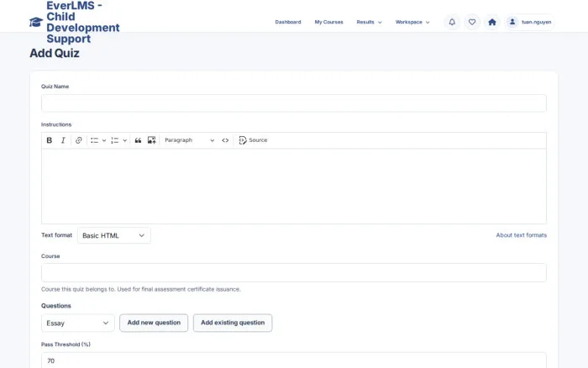The height and width of the screenshot is (368, 588).
Task: Expand bulleted list style options arrow
Action: [104, 140]
